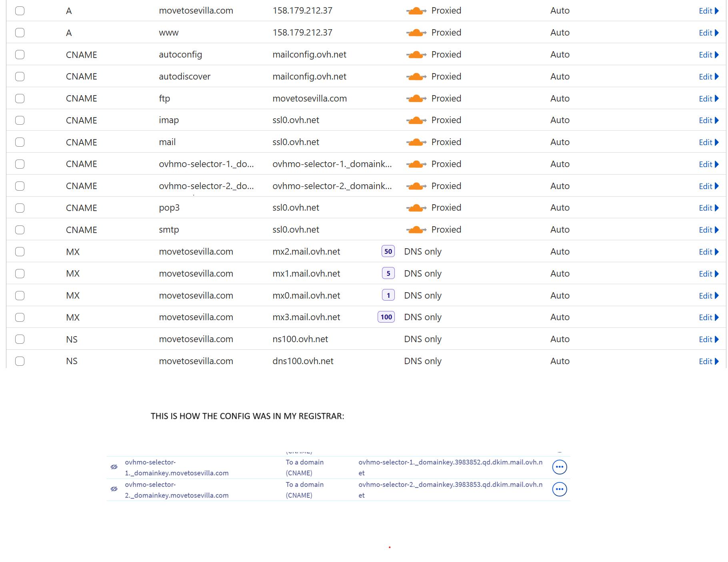The width and height of the screenshot is (728, 562).
Task: Check the autoconfig CNAME row checkbox
Action: pos(20,55)
